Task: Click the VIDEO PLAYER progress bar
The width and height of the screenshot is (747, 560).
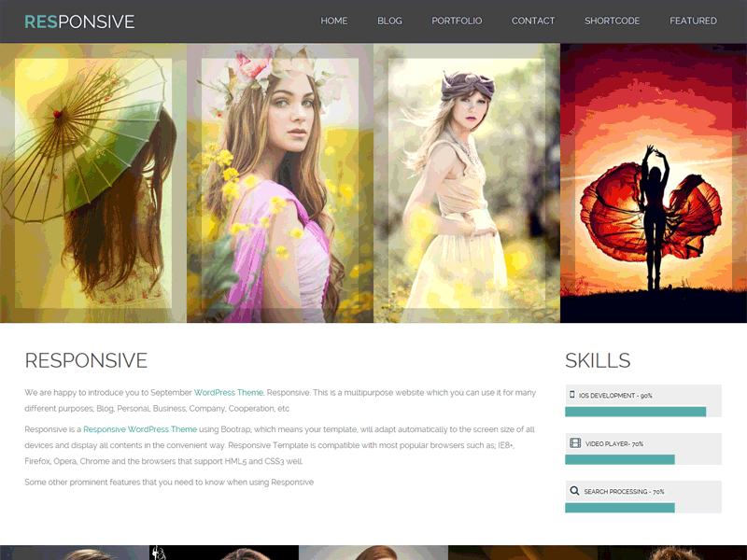Action: coord(621,457)
